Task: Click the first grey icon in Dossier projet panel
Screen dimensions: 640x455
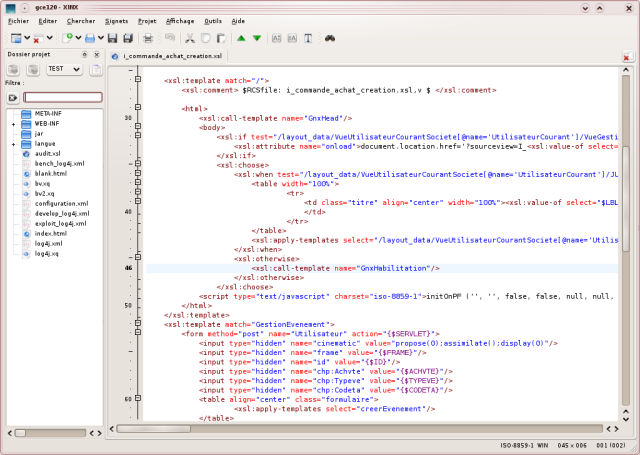Action: [x=13, y=70]
